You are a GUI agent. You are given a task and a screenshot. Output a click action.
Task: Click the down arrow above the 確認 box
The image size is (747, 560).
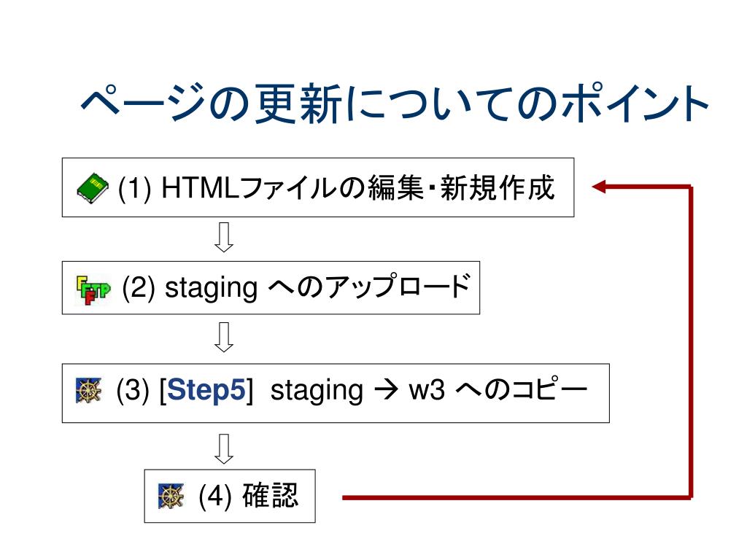(224, 448)
